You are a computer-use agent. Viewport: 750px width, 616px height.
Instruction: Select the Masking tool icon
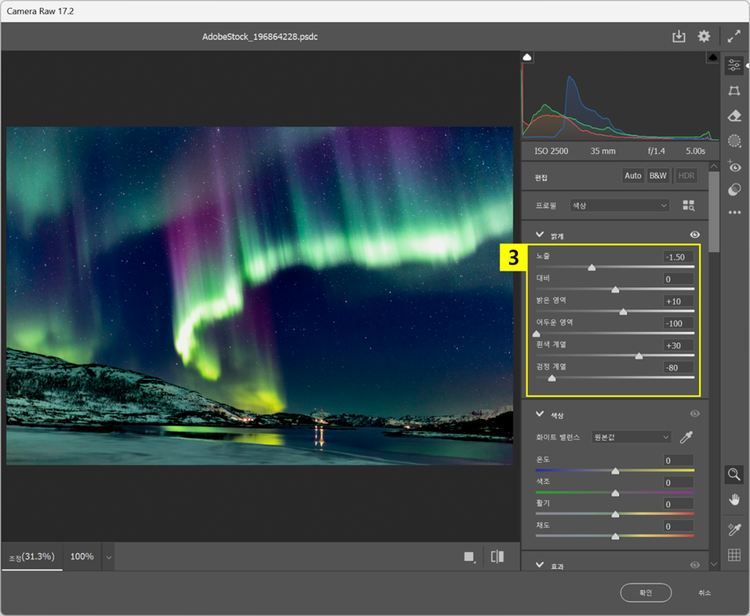point(734,141)
